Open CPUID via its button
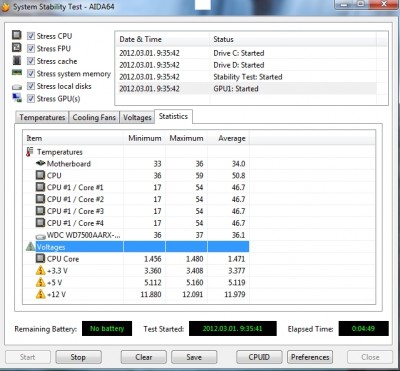400x371 pixels. (259, 357)
